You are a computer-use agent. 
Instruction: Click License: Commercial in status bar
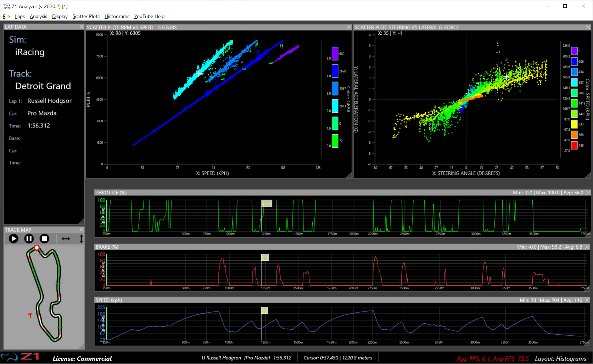pos(82,359)
